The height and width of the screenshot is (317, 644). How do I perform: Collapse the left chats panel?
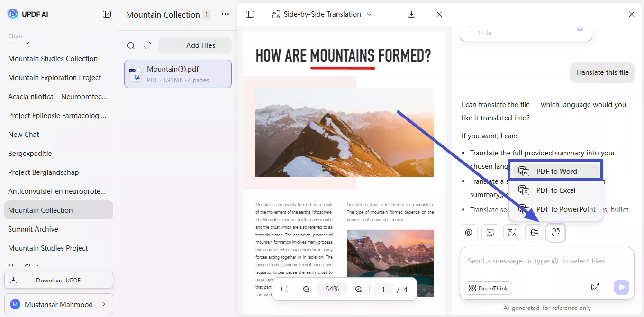(x=107, y=14)
